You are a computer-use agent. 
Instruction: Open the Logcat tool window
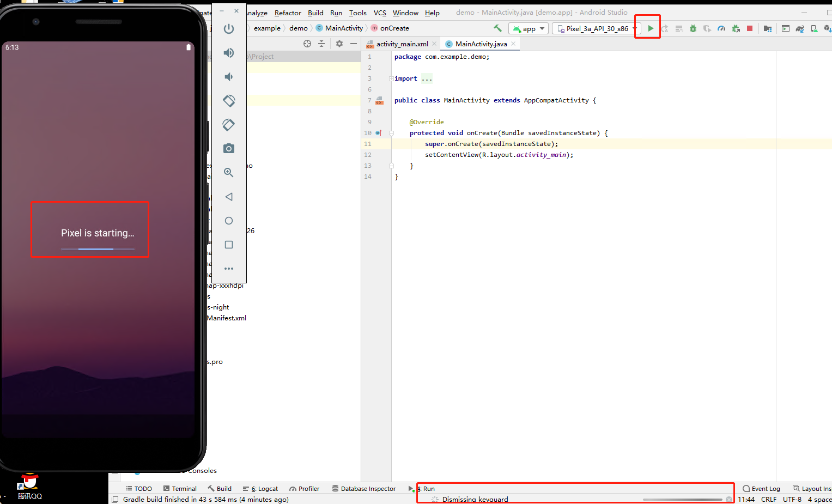[x=260, y=489]
